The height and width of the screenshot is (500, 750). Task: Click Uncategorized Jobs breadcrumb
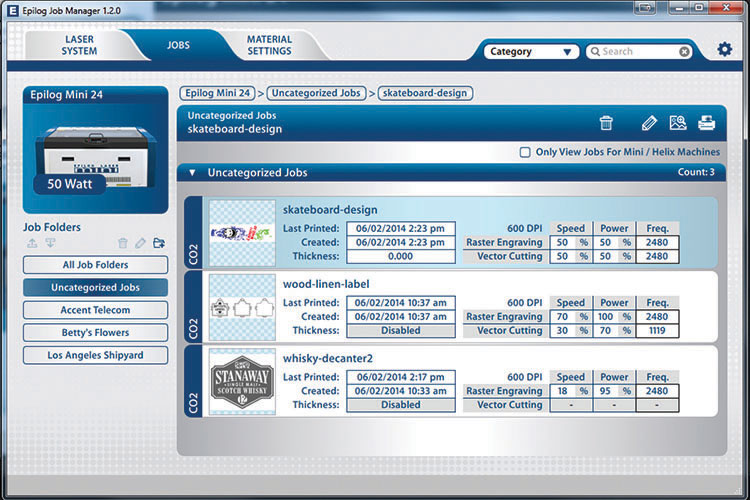pos(316,93)
